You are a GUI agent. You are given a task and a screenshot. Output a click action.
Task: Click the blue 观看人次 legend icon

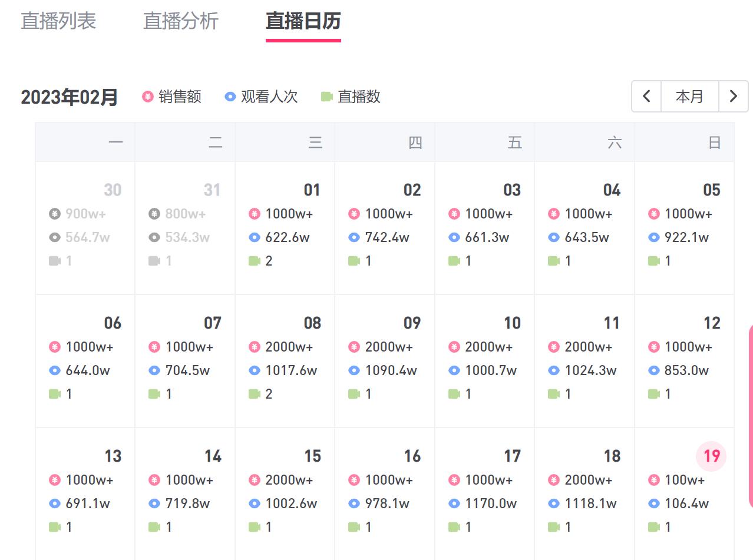(230, 97)
